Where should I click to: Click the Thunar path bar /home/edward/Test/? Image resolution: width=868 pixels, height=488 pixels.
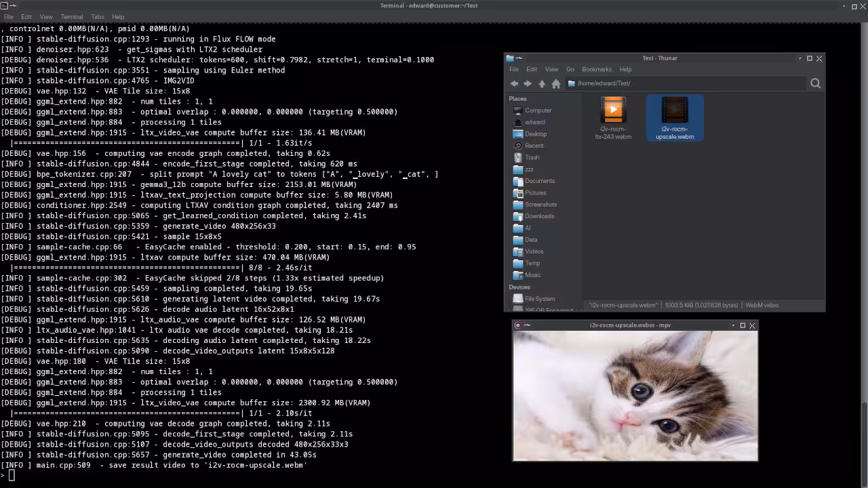click(x=685, y=83)
